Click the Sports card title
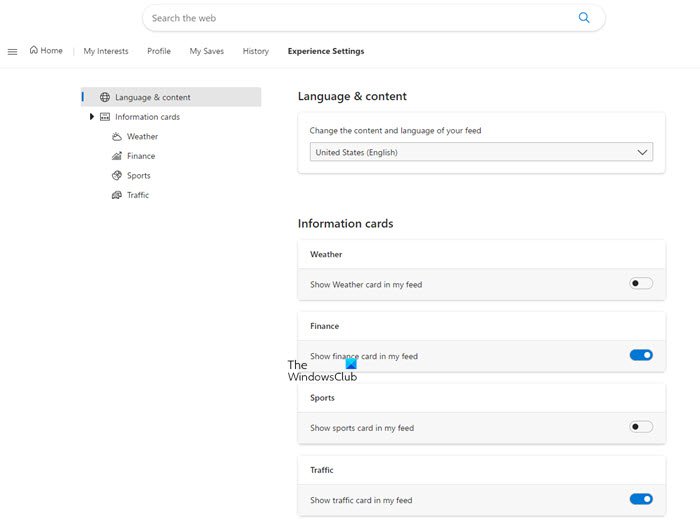The height and width of the screenshot is (528, 700). coord(322,398)
